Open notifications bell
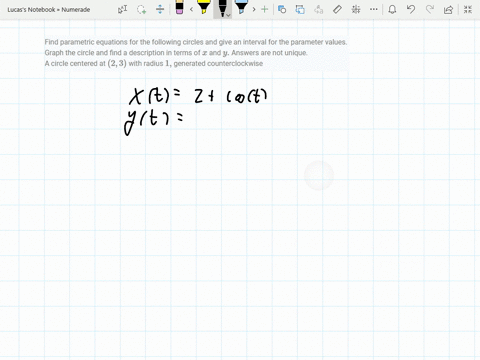The height and width of the screenshot is (360, 480). (x=392, y=9)
